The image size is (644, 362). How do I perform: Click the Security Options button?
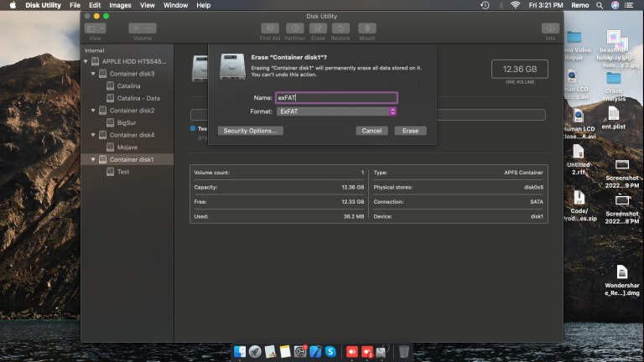tap(250, 131)
